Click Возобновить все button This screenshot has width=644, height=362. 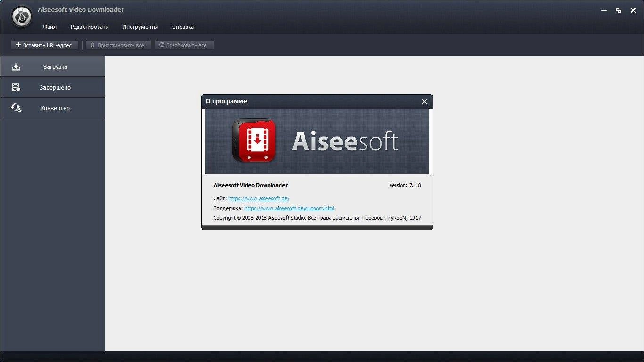184,45
